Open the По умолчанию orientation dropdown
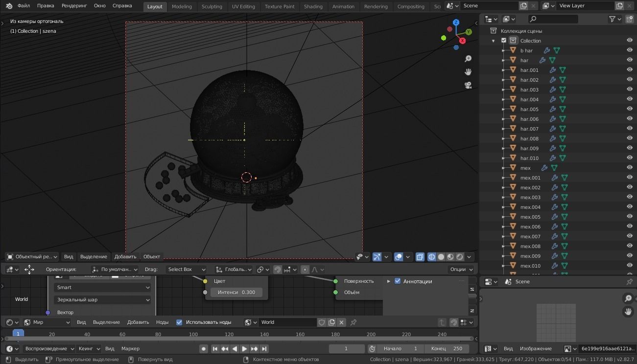Image resolution: width=637 pixels, height=364 pixels. click(x=115, y=270)
